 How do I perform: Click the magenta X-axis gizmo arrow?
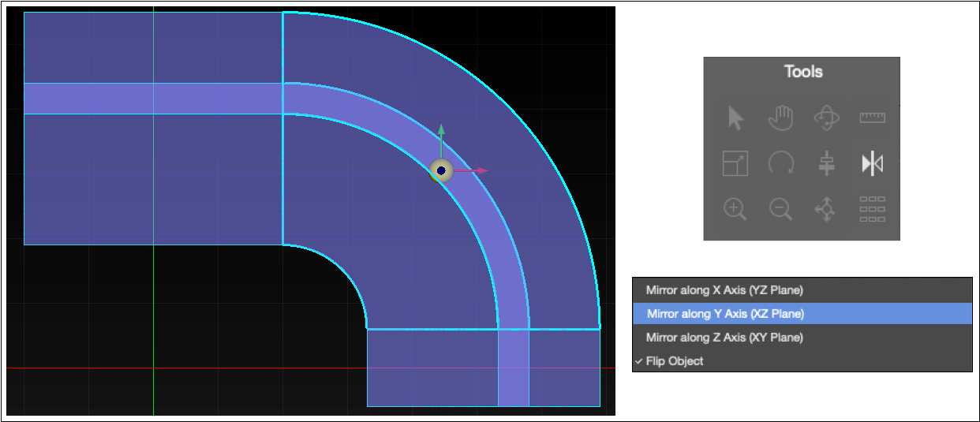point(472,170)
